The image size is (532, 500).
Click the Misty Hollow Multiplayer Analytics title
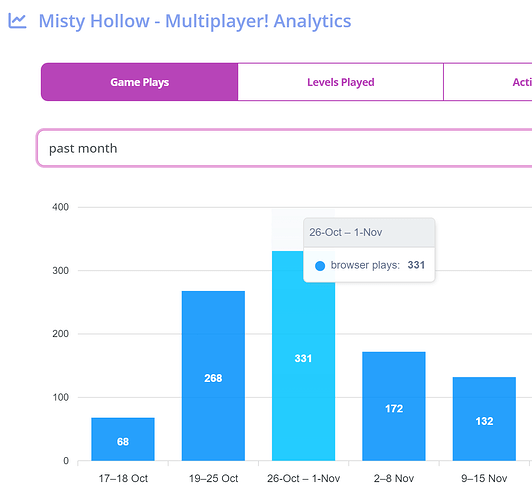point(195,21)
